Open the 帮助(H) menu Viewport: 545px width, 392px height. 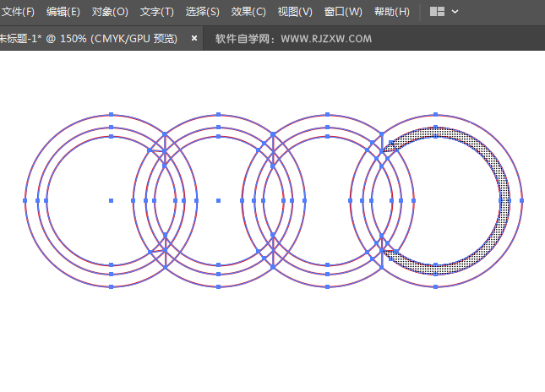pos(392,12)
